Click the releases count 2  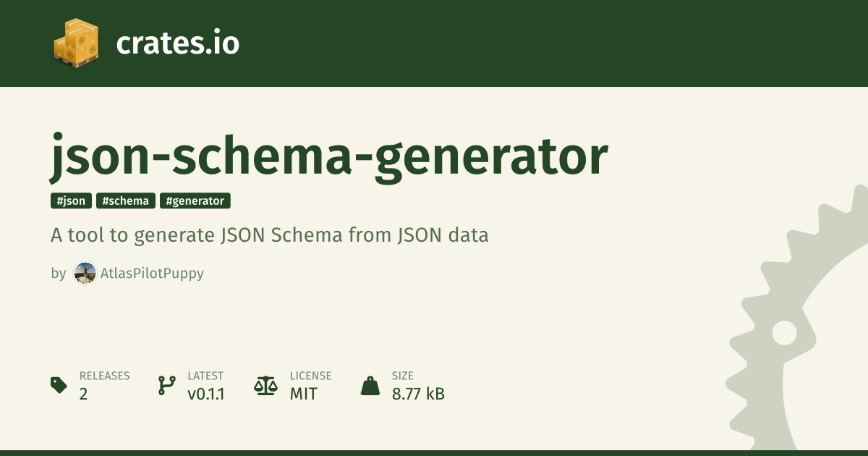point(84,394)
